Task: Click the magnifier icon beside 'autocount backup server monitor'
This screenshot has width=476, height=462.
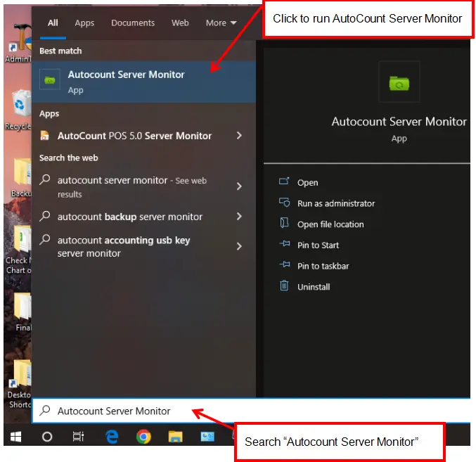Action: (x=45, y=216)
